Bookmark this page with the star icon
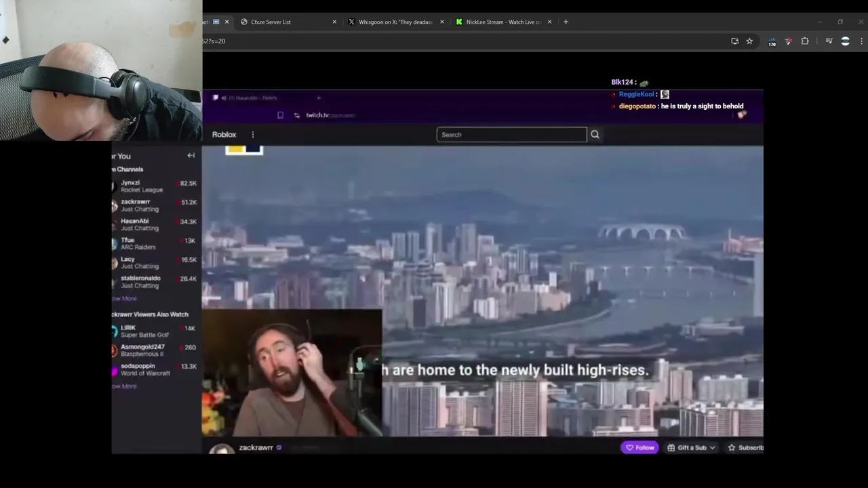This screenshot has height=488, width=868. [749, 41]
